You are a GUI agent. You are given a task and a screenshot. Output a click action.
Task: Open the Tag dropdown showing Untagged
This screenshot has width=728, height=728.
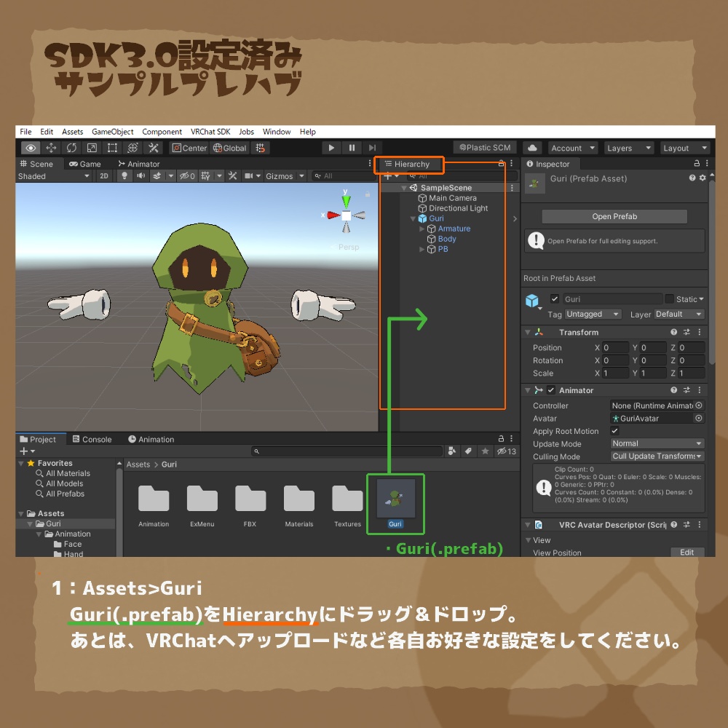click(592, 314)
